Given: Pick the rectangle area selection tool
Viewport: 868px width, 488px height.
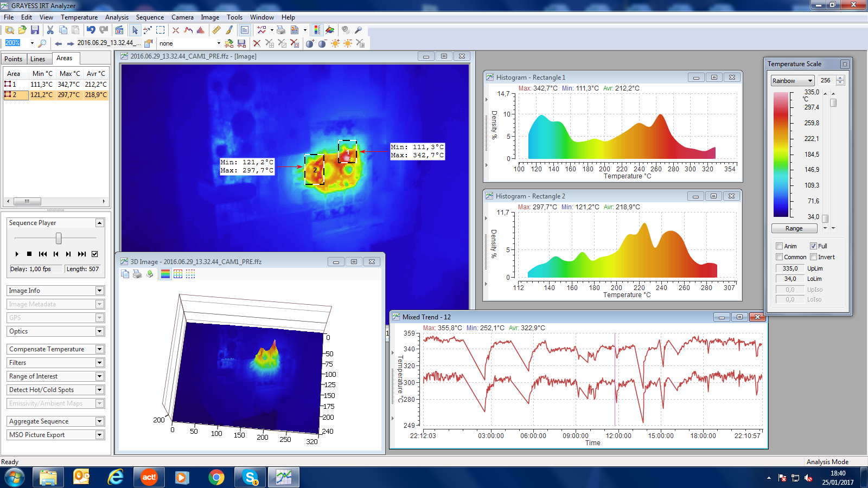Looking at the screenshot, I should point(161,30).
